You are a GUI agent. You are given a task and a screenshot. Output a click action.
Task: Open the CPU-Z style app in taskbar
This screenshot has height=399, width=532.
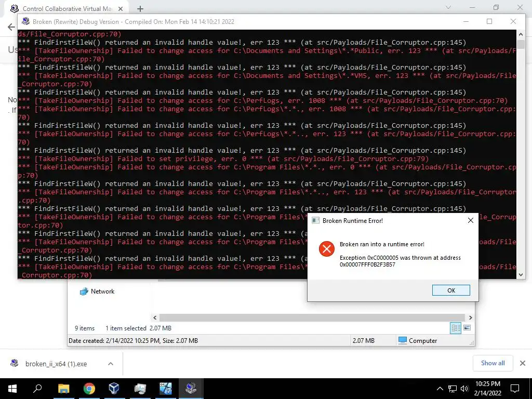pyautogui.click(x=165, y=389)
